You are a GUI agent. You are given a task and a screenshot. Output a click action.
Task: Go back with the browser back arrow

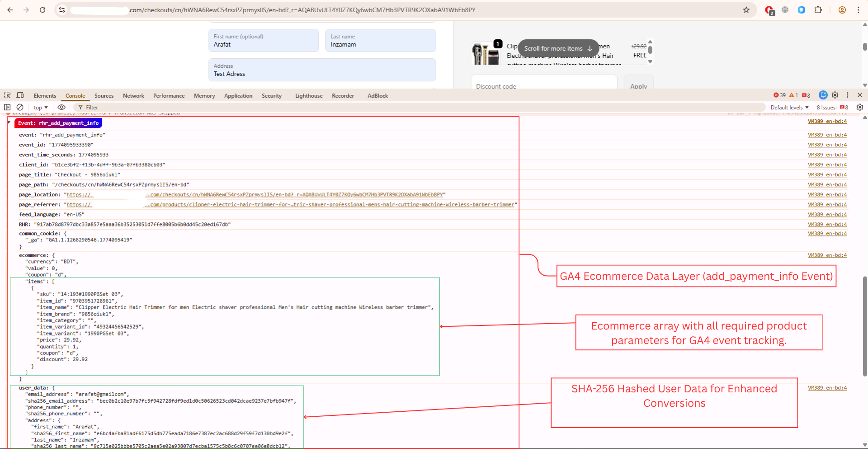click(x=10, y=10)
